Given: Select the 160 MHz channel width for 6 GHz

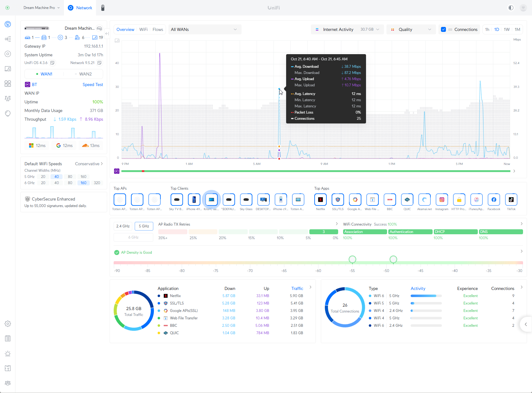Looking at the screenshot, I should [83, 183].
